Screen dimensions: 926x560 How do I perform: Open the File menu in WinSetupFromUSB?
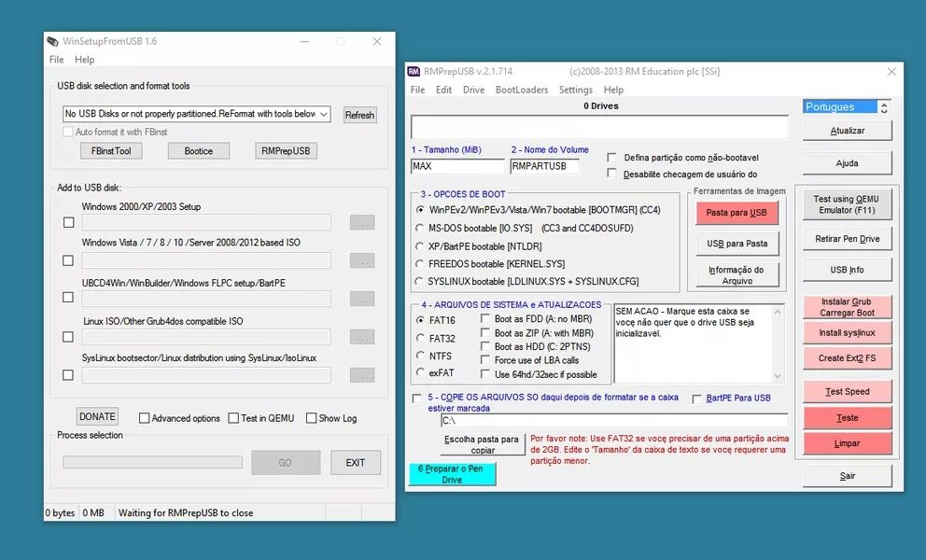click(x=57, y=60)
